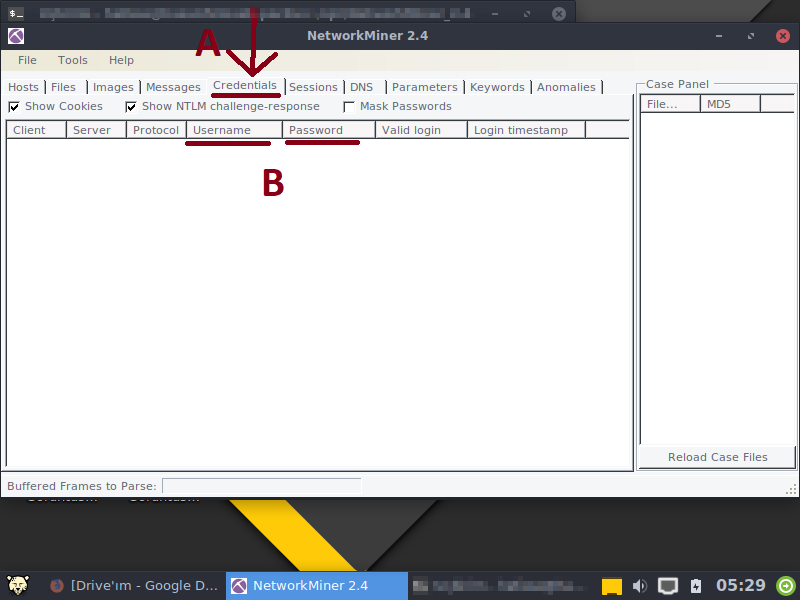This screenshot has width=800, height=600.
Task: Sort by the Password column header
Action: pyautogui.click(x=329, y=130)
